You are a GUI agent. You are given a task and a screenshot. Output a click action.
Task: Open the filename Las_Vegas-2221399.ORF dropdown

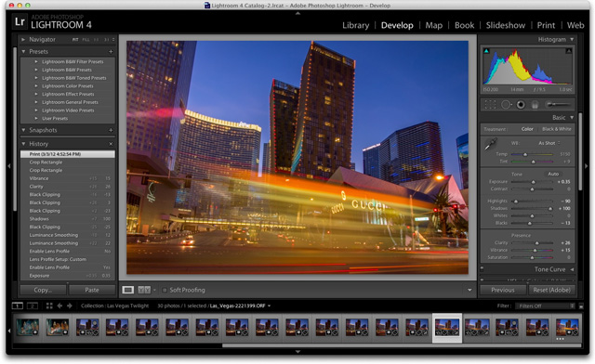(x=240, y=305)
